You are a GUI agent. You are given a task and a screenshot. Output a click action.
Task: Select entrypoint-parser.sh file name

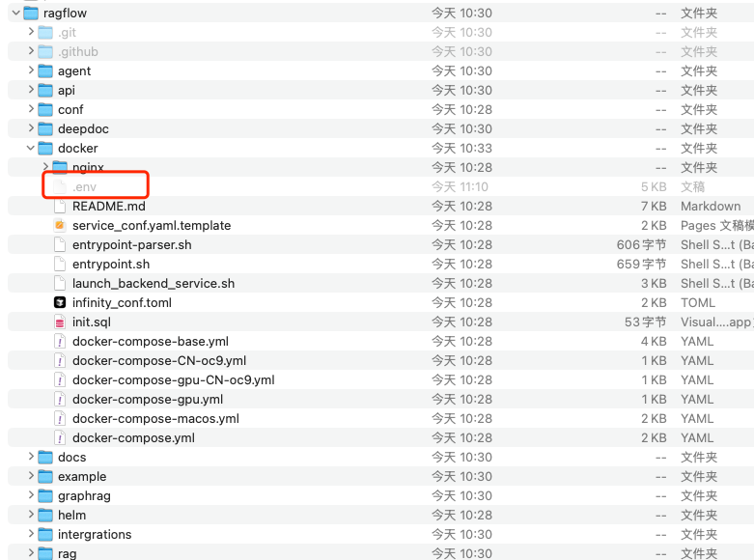[131, 244]
